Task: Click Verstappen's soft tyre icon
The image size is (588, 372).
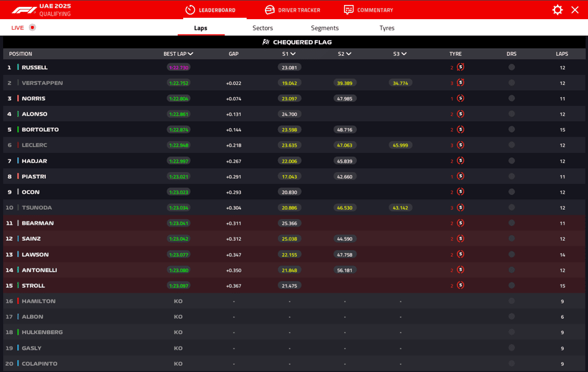Action: [460, 82]
